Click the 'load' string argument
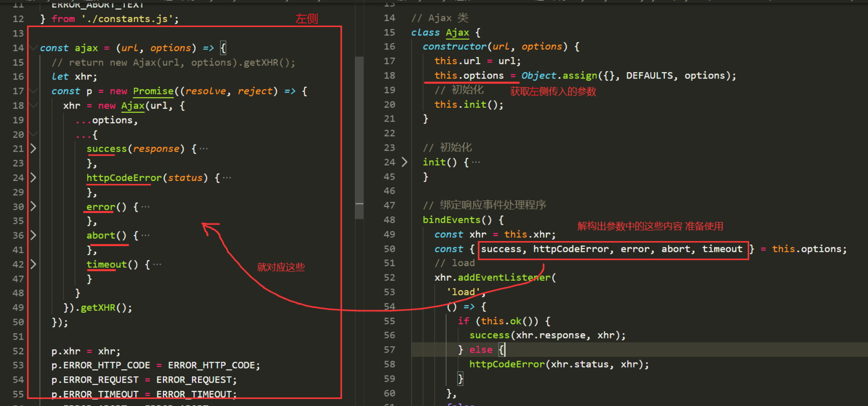This screenshot has width=868, height=406. pos(463,292)
